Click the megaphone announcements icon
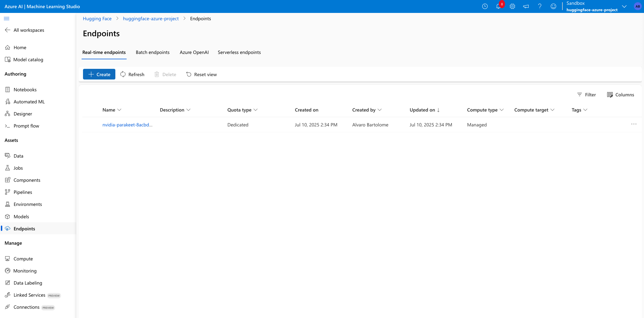644x318 pixels. (526, 6)
